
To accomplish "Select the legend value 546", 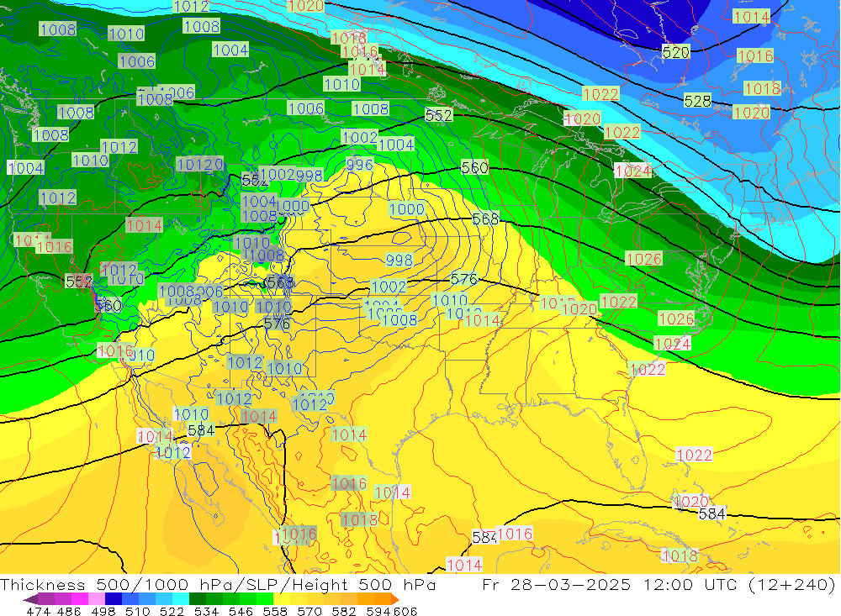I will pyautogui.click(x=241, y=611).
